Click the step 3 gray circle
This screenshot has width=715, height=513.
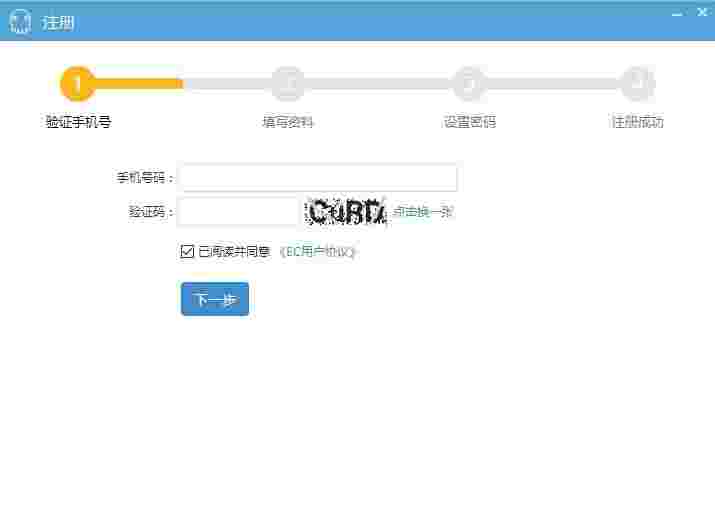pyautogui.click(x=470, y=84)
